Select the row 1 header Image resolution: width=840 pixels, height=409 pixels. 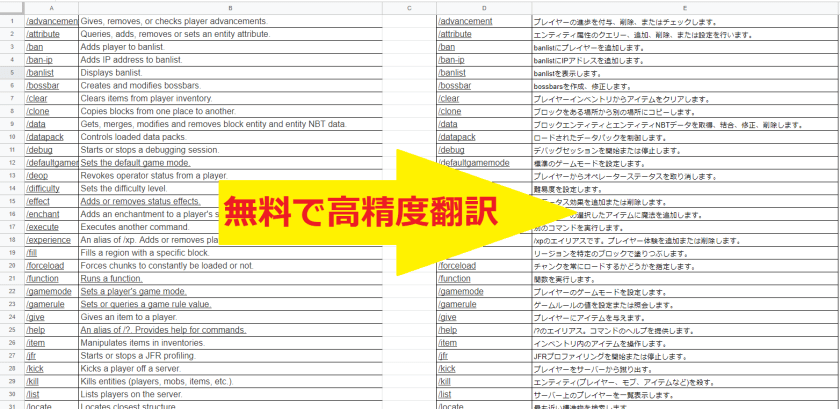click(x=10, y=21)
